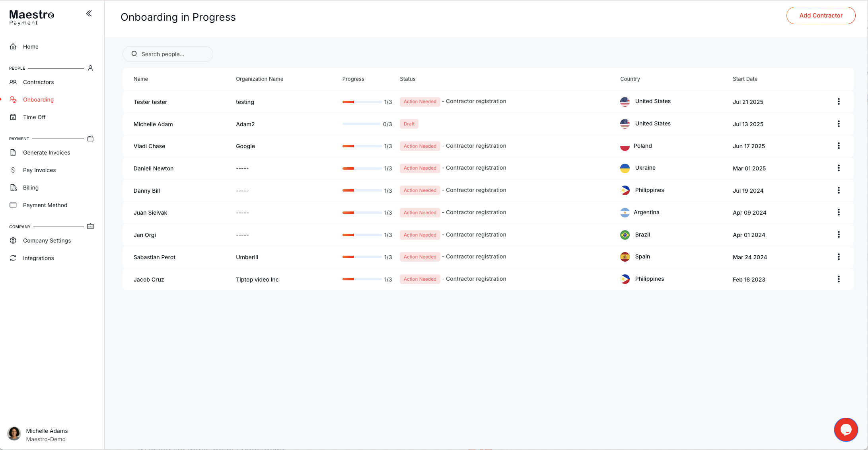Click the Company section briefcase icon

click(90, 227)
